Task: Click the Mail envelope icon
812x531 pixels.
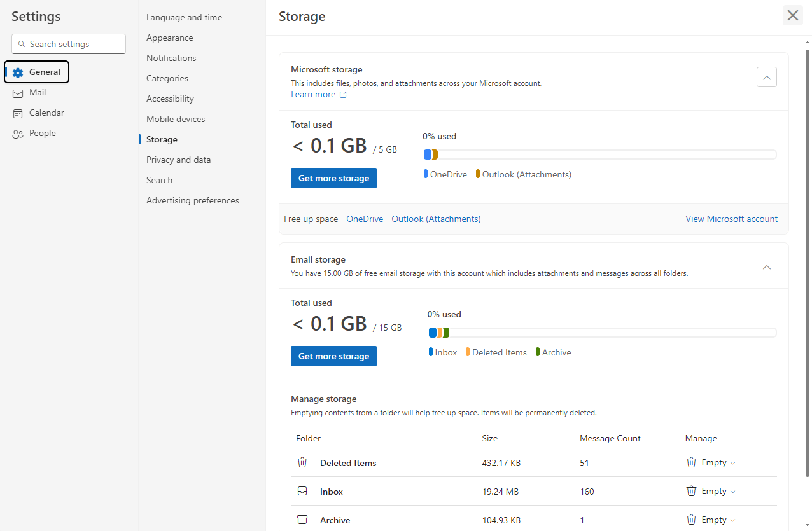Action: 18,93
